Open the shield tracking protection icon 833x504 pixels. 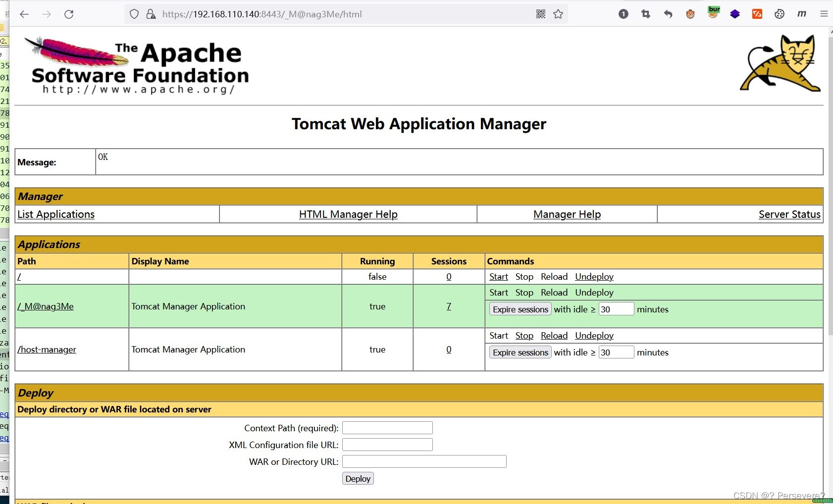[134, 14]
